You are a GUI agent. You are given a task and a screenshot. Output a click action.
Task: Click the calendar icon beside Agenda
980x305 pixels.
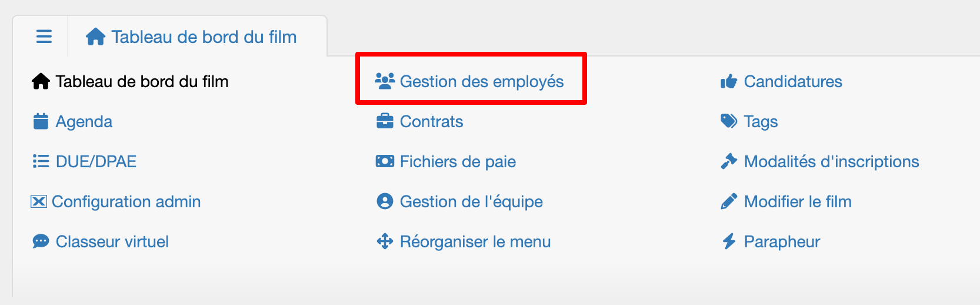coord(41,121)
